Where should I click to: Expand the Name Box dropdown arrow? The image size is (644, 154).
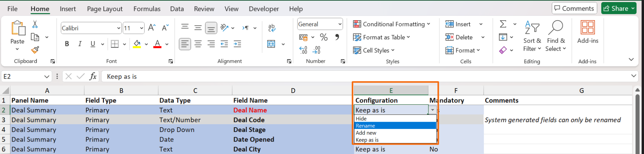click(x=47, y=76)
